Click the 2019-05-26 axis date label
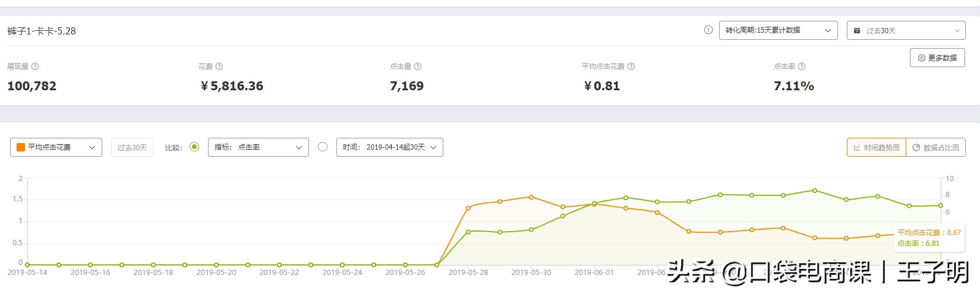The image size is (980, 294). coord(405,273)
